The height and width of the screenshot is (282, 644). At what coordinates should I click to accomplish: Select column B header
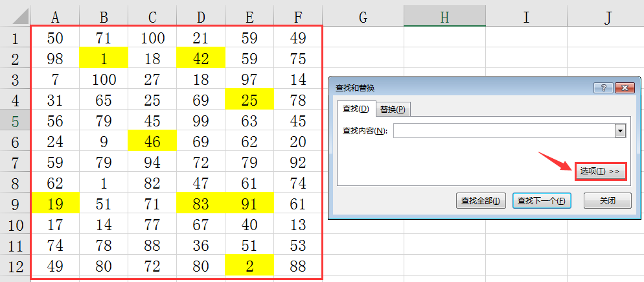(x=104, y=17)
